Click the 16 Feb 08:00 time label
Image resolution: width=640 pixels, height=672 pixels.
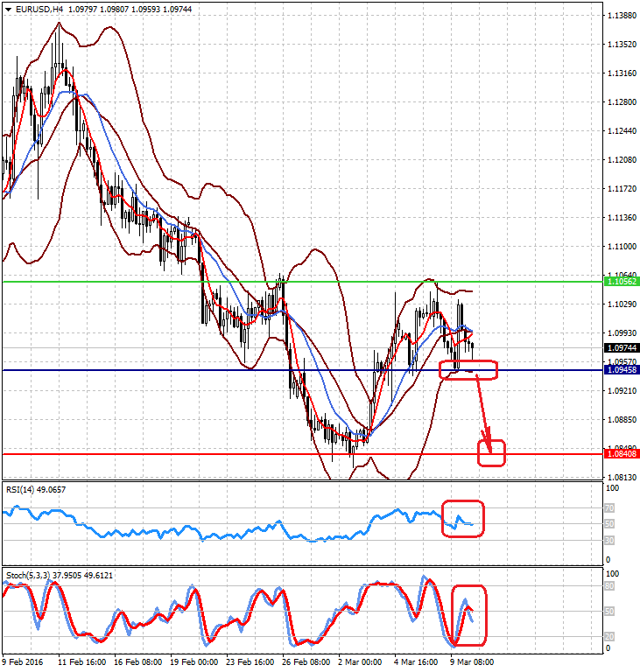[137, 662]
